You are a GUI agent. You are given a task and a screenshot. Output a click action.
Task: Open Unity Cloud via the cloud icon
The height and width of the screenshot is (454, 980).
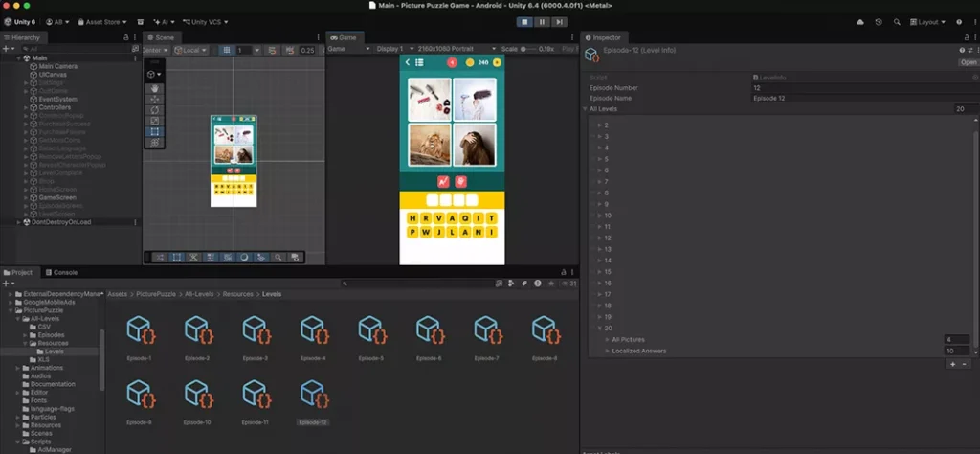[x=860, y=22]
